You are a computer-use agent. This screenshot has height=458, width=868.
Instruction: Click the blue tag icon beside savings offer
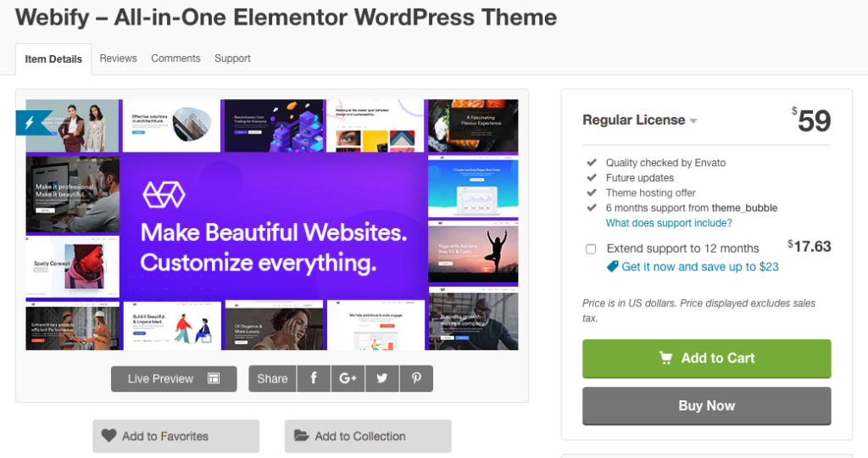click(x=613, y=266)
